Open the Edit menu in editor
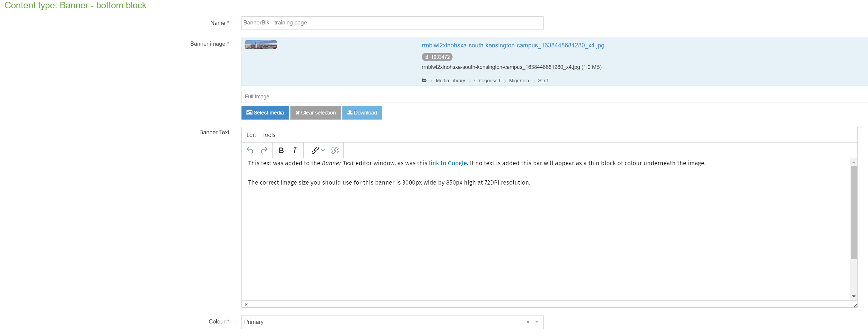The width and height of the screenshot is (868, 336). point(251,135)
